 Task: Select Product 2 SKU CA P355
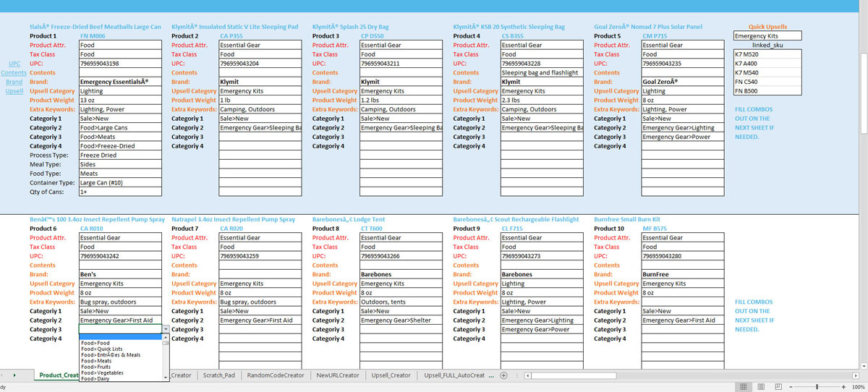260,36
